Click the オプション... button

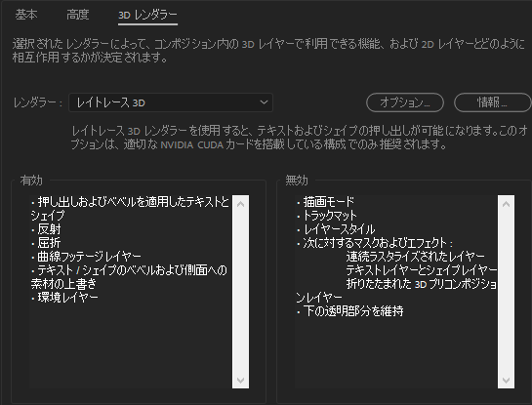tap(405, 102)
